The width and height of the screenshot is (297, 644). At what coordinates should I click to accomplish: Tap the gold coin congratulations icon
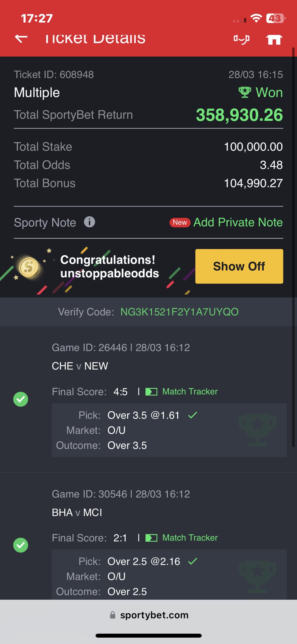29,267
